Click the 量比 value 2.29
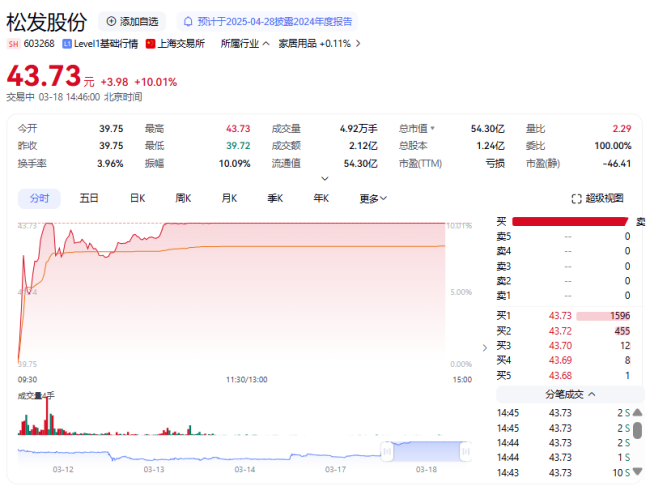This screenshot has height=486, width=650. pyautogui.click(x=622, y=129)
